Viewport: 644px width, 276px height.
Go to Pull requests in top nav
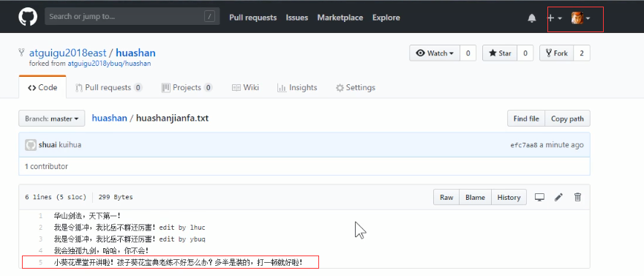252,18
